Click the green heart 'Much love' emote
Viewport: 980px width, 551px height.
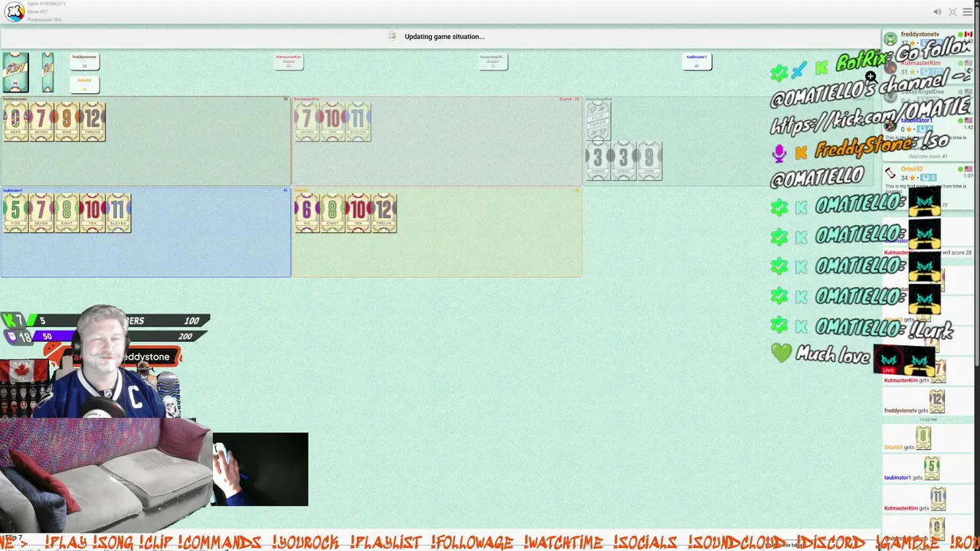click(781, 353)
